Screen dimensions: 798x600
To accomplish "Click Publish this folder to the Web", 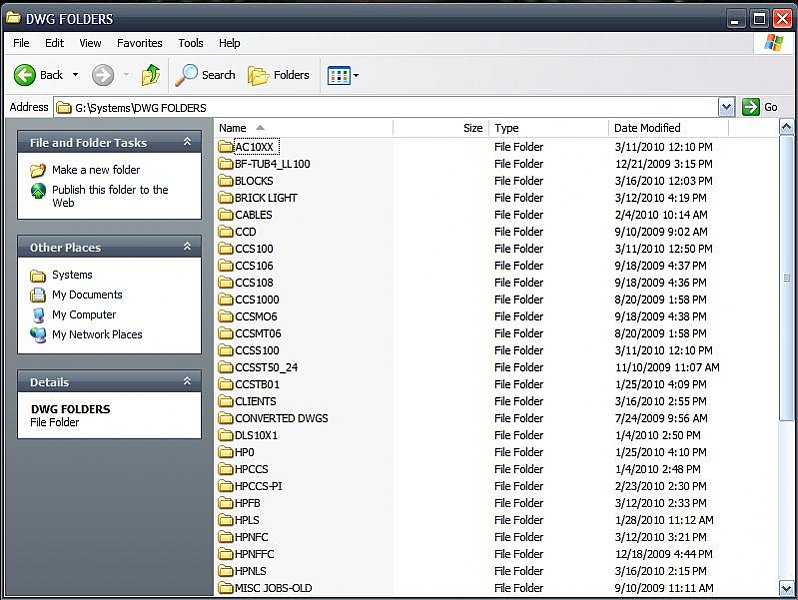I will [110, 196].
